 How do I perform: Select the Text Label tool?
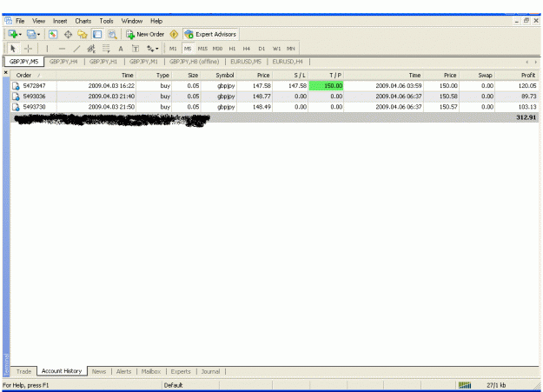(136, 49)
